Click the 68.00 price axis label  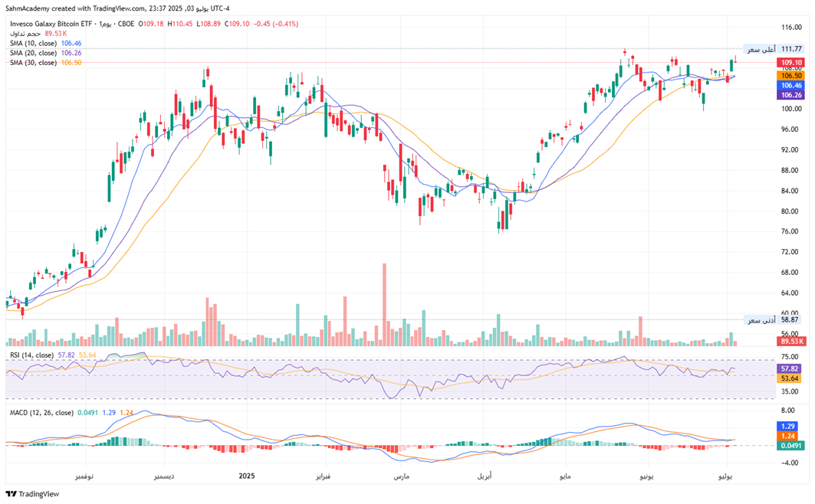click(791, 273)
